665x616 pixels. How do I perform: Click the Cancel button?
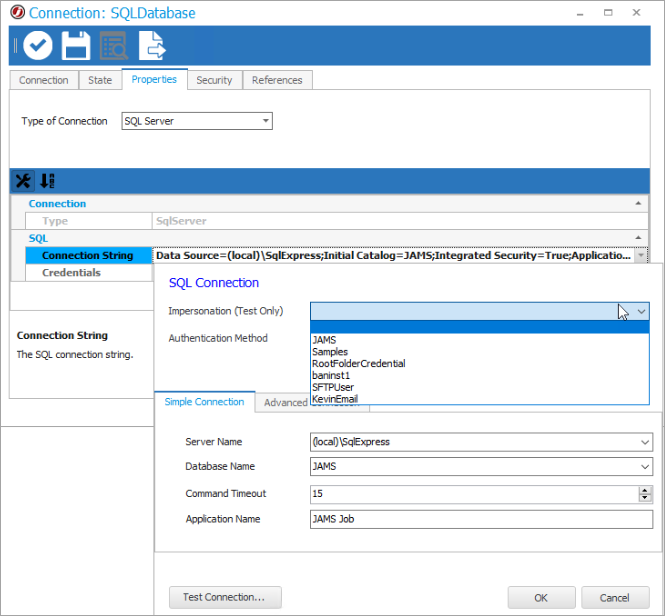[x=615, y=598]
